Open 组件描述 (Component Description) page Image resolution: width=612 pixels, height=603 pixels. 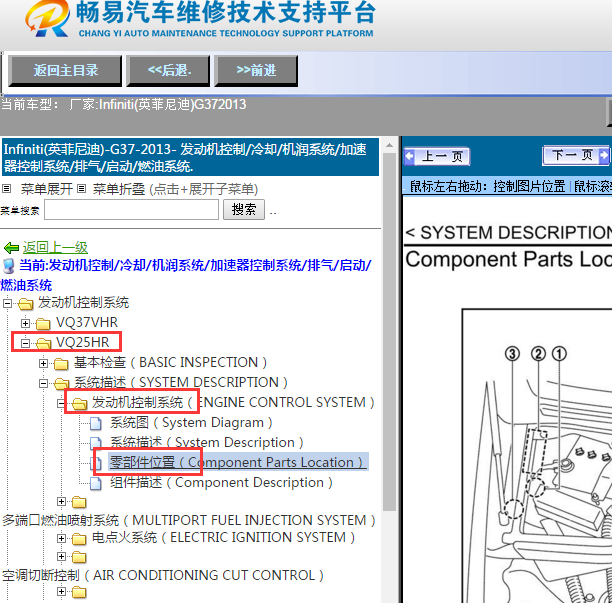[221, 482]
